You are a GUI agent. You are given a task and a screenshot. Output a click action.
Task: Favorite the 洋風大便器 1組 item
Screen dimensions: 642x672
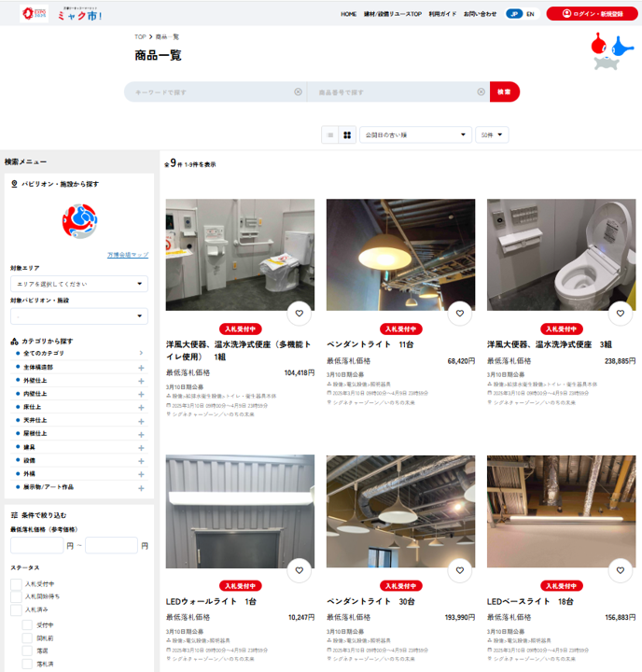pyautogui.click(x=300, y=314)
